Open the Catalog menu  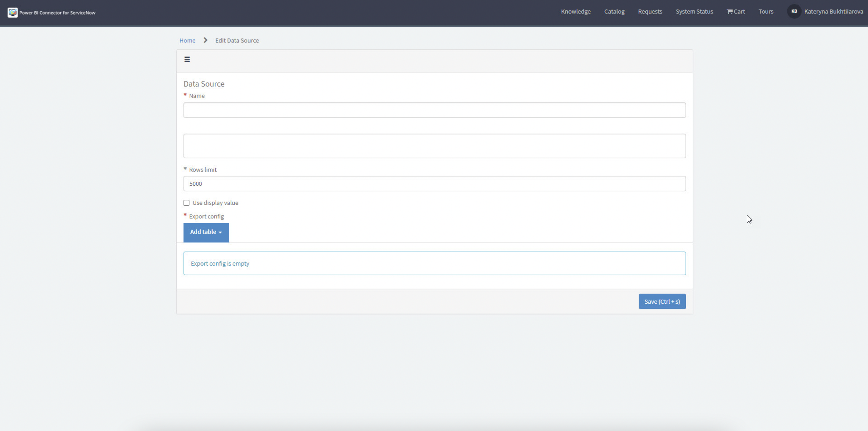pos(614,11)
